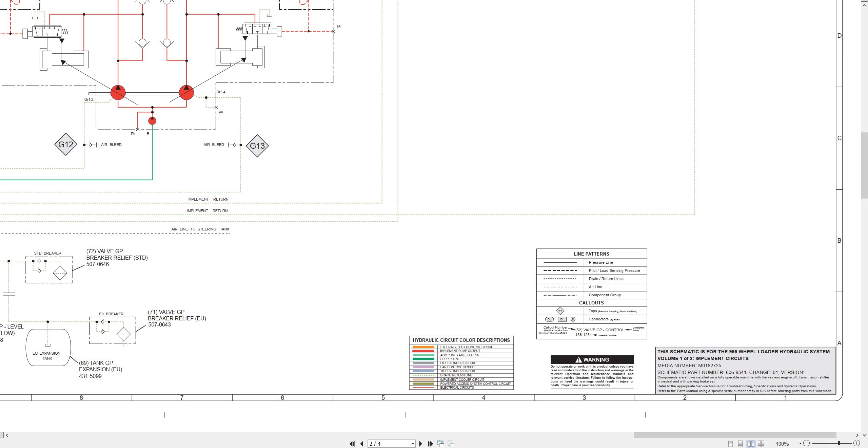The image size is (868, 448).
Task: Click the zoom out minus button
Action: coord(807,443)
